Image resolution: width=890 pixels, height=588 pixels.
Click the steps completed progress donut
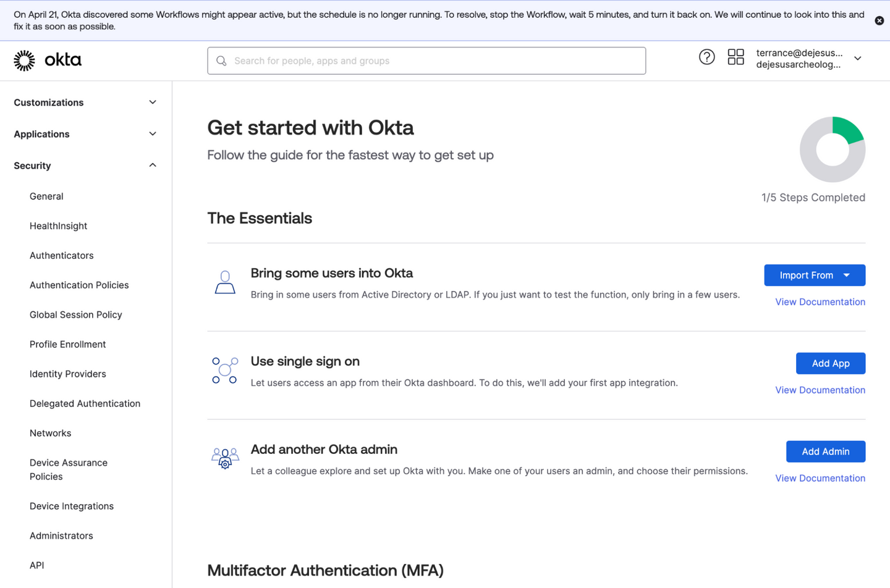click(832, 149)
